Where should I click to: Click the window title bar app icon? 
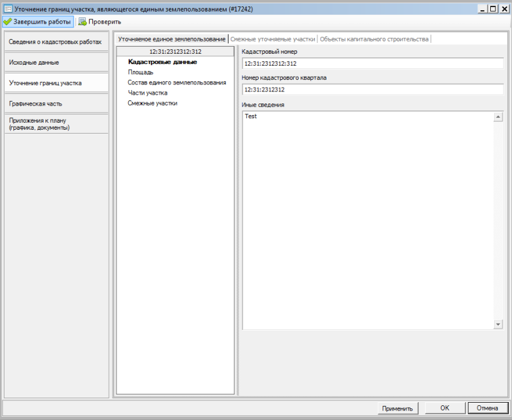(x=8, y=8)
